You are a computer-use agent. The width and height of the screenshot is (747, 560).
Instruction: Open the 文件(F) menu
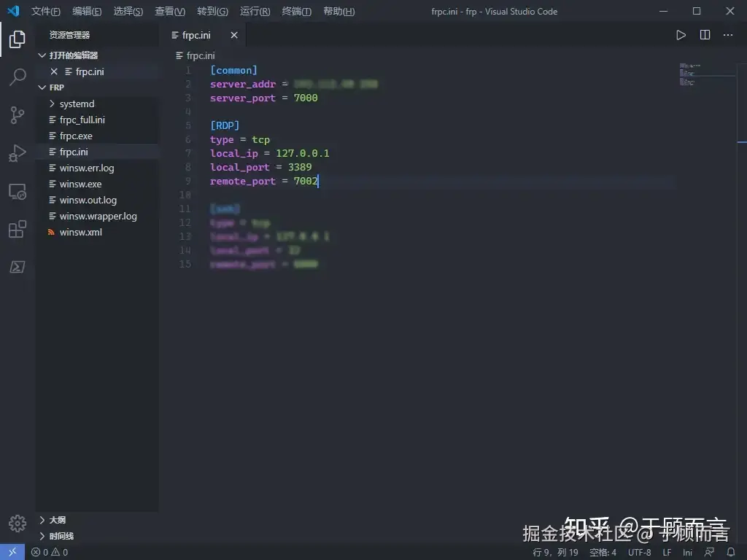click(x=46, y=11)
